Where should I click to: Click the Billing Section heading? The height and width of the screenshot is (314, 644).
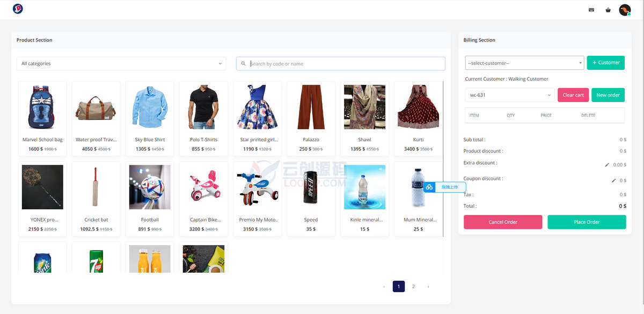pyautogui.click(x=479, y=40)
